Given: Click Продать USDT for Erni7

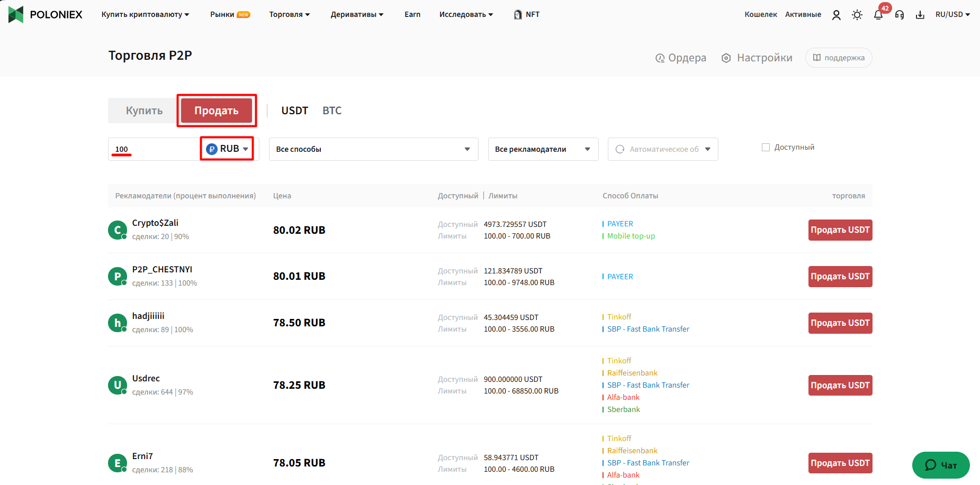Looking at the screenshot, I should coord(840,463).
